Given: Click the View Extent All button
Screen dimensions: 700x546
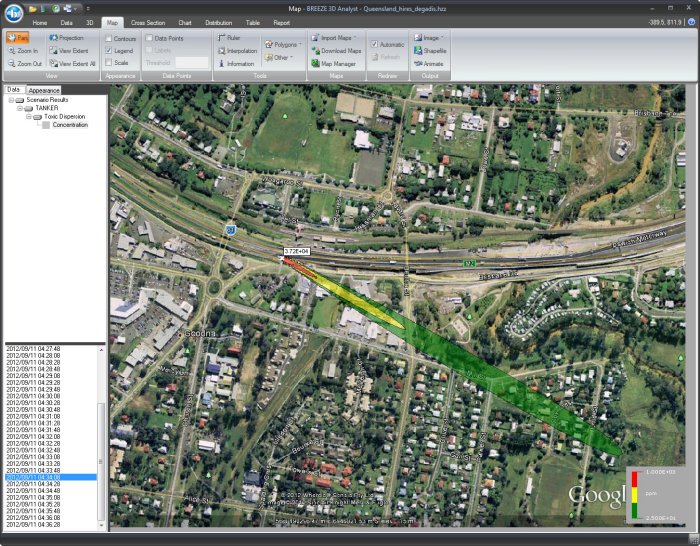Looking at the screenshot, I should (x=72, y=63).
